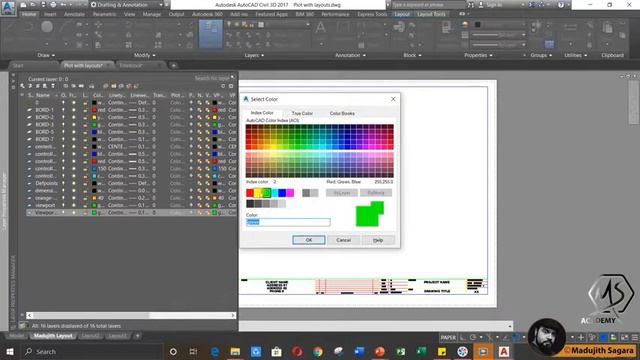Open Opera browser from taskbar
Viewport: 640px width, 360px height.
tap(297, 351)
